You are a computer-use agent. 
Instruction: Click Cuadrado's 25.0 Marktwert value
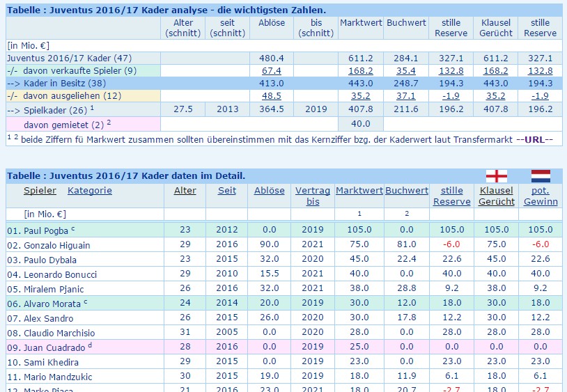click(359, 347)
